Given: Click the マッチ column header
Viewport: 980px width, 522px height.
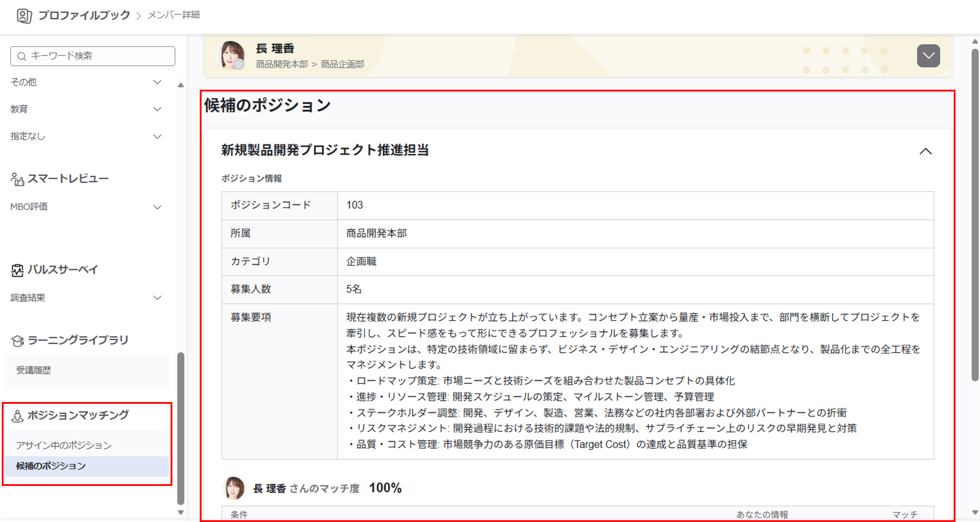Looking at the screenshot, I should [x=905, y=515].
